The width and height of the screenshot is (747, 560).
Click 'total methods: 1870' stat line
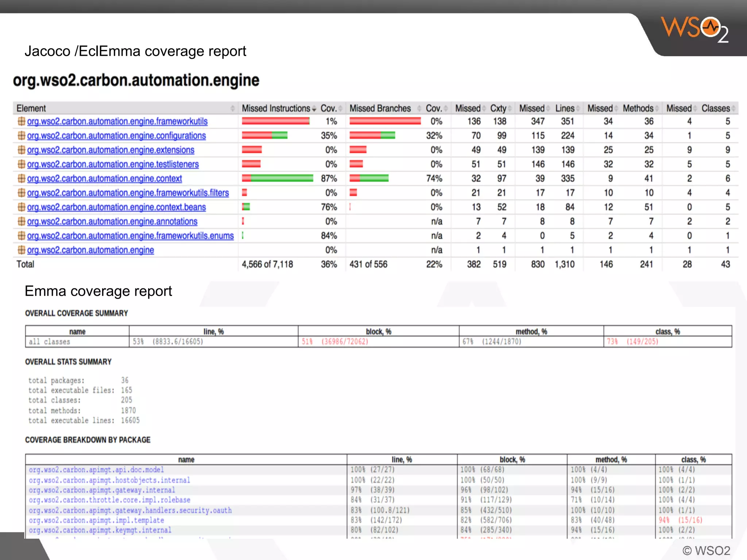pyautogui.click(x=82, y=411)
